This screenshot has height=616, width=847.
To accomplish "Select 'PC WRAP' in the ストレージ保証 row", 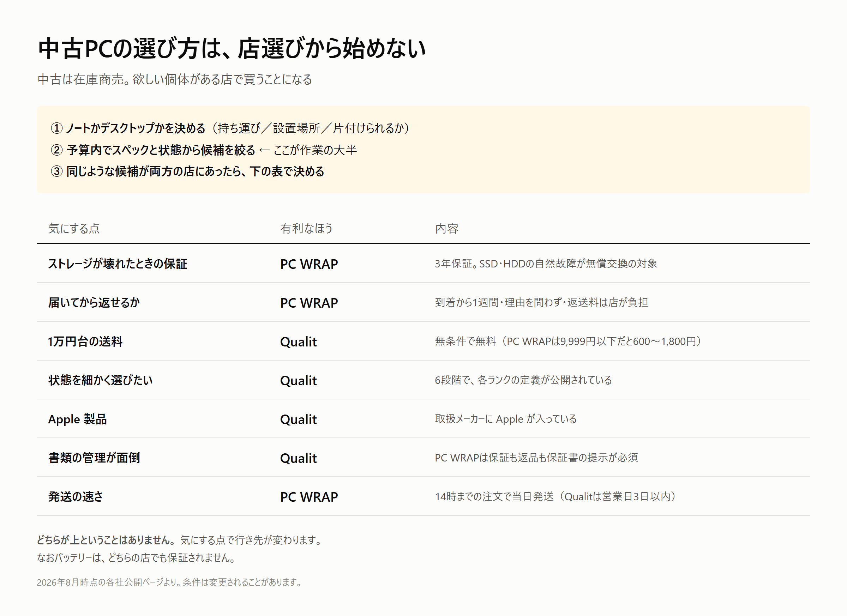I will [309, 264].
